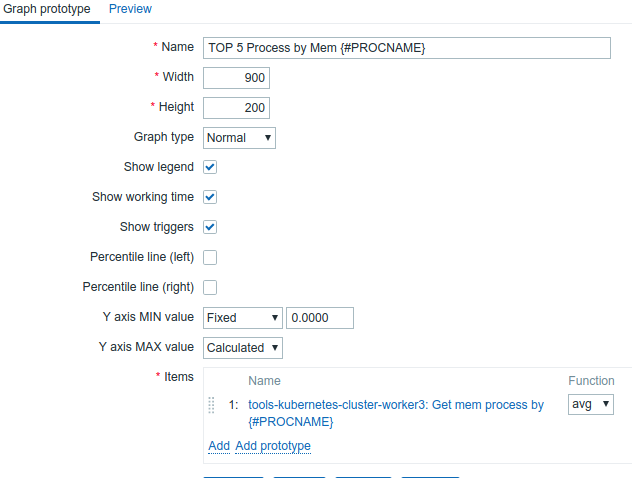This screenshot has height=478, width=632.
Task: Open the Graph type dropdown
Action: 239,138
